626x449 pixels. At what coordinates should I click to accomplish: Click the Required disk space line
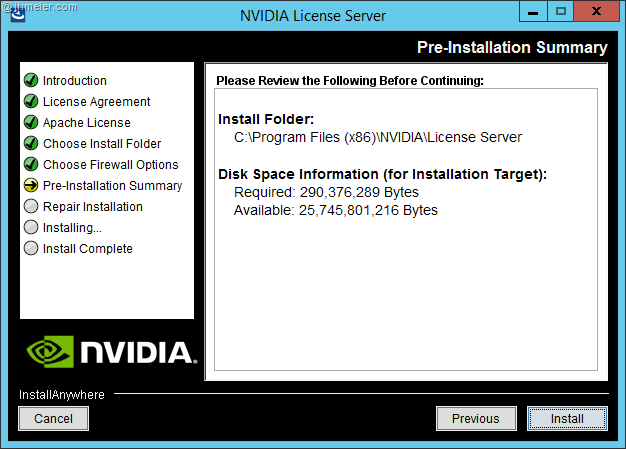click(326, 192)
